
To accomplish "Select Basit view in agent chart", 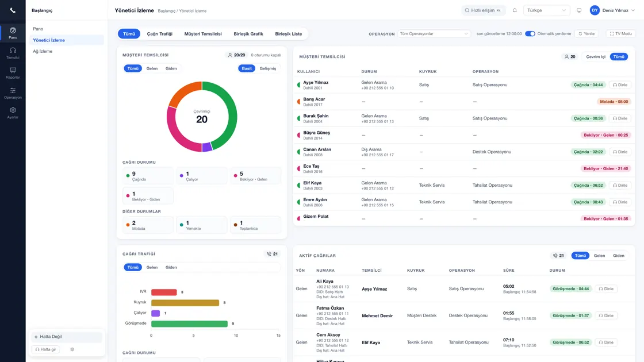I will [x=247, y=68].
